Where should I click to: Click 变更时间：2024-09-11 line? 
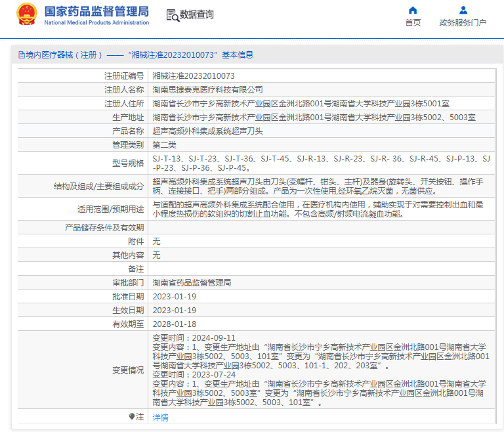click(194, 338)
